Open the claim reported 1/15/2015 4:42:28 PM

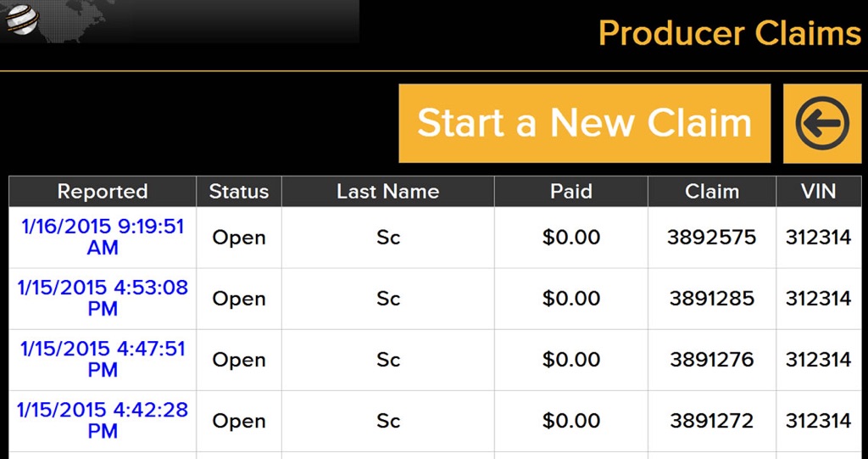click(x=103, y=421)
